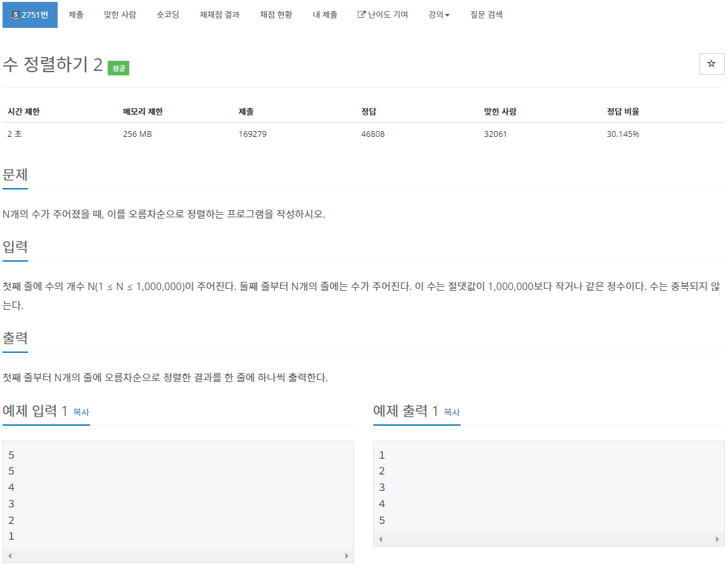The image size is (728, 565).
Task: Open the 내 제출 tab
Action: 325,15
